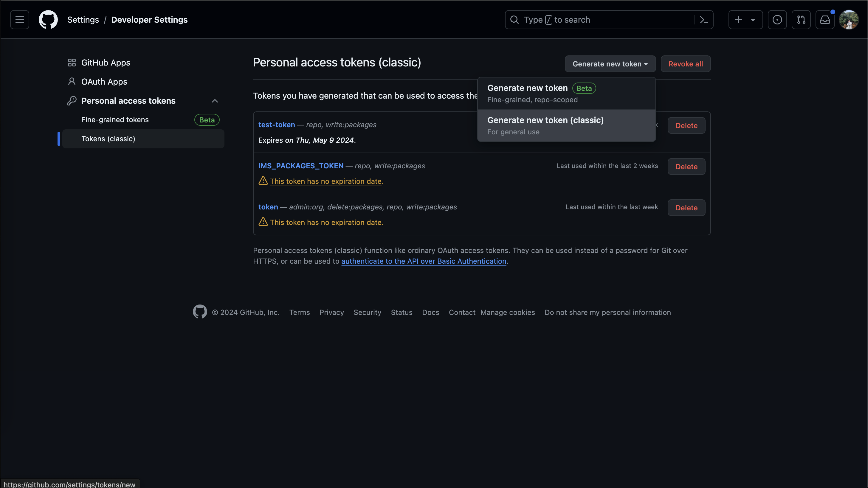This screenshot has width=868, height=488.
Task: Delete the IMS_PACKAGES_TOKEN token
Action: (686, 166)
